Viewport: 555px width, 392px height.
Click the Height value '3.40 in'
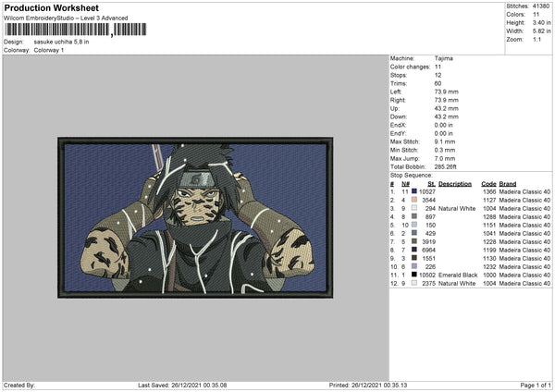(542, 22)
